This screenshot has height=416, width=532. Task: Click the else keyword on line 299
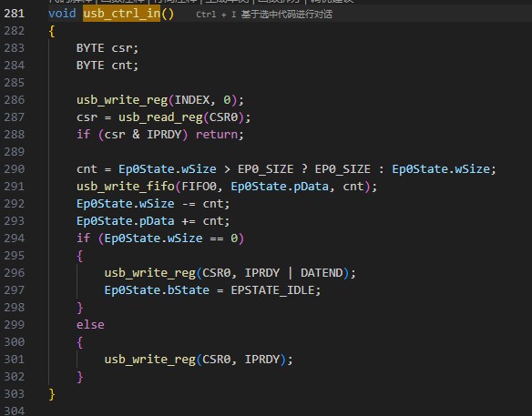tap(90, 325)
